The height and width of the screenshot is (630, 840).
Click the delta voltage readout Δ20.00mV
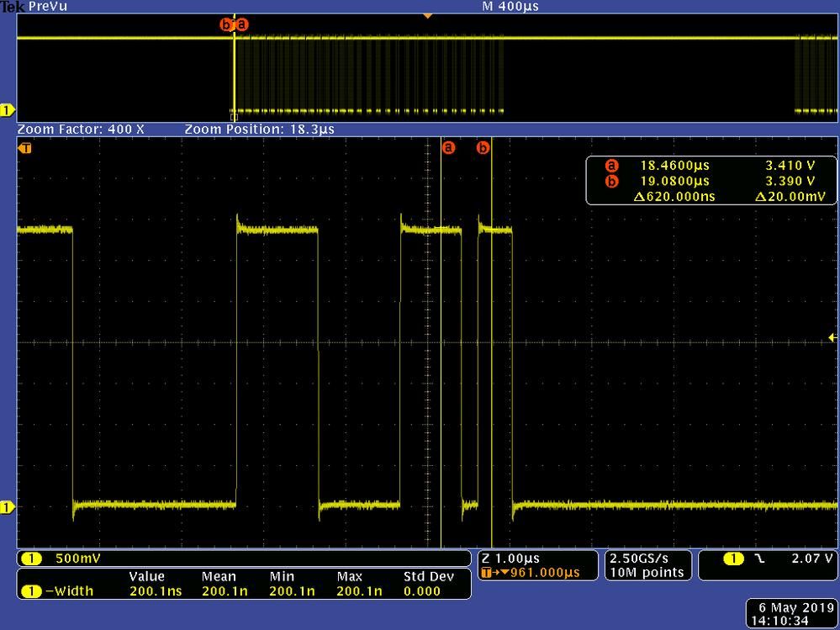click(x=790, y=197)
